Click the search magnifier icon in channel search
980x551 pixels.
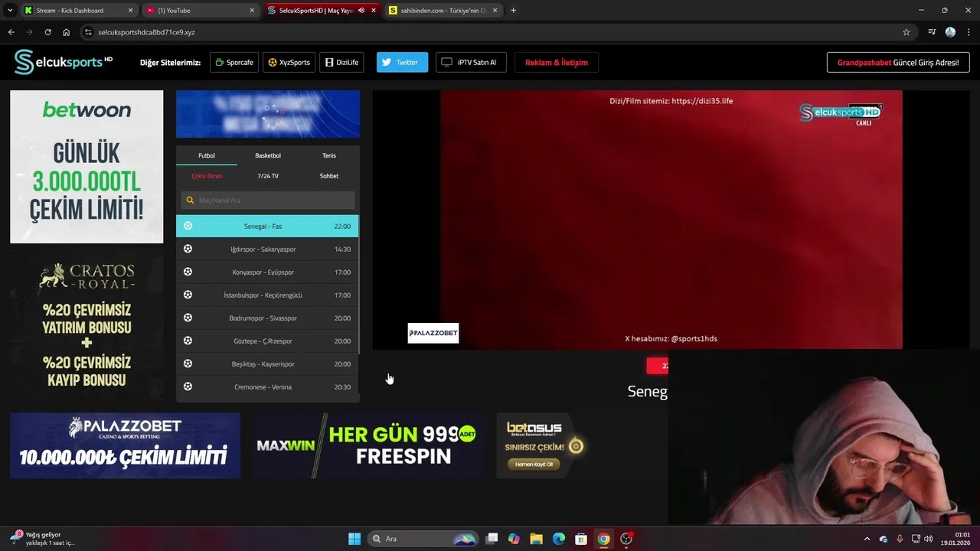pos(191,201)
